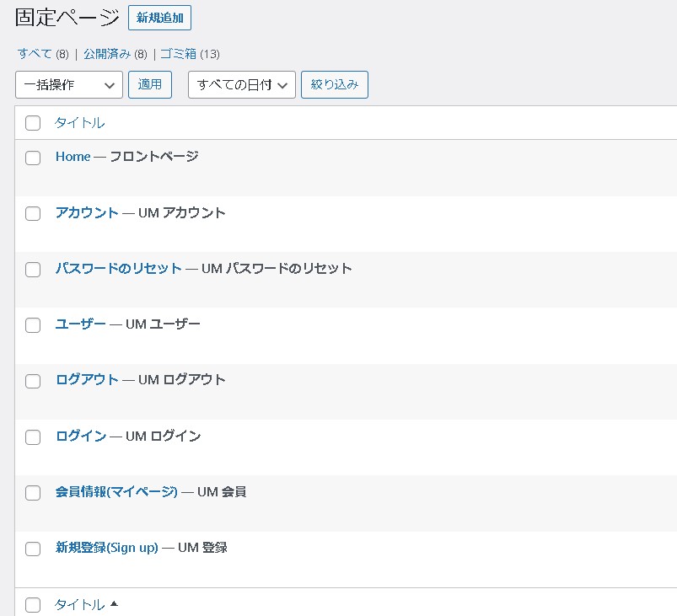The image size is (677, 616).
Task: Switch to the 公開済み filter view
Action: [x=106, y=54]
